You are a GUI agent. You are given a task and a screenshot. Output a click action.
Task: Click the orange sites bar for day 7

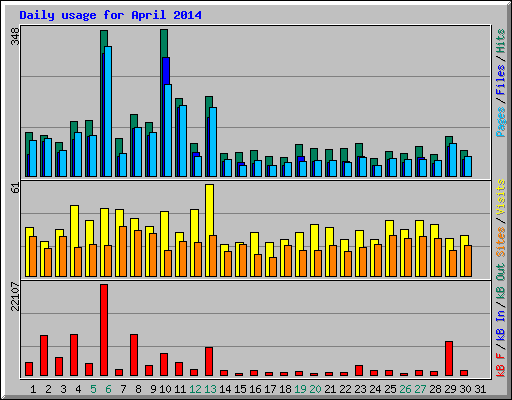point(123,251)
